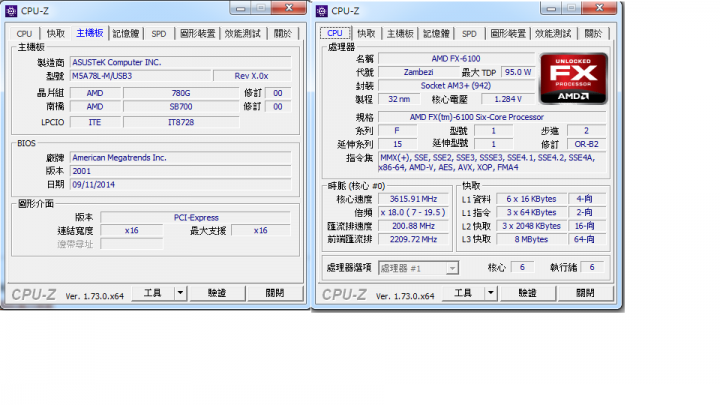Click the BIOS version 2001 field

[x=180, y=171]
